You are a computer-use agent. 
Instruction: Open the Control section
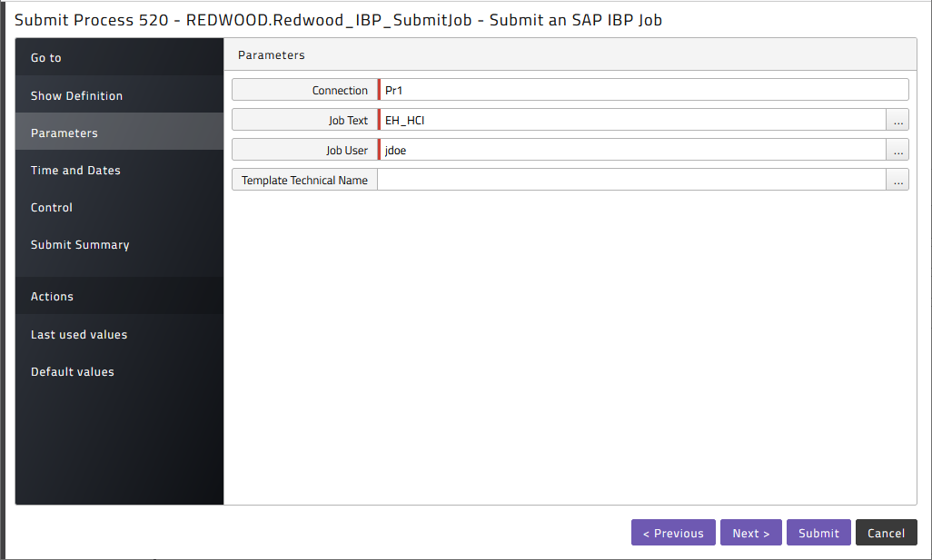point(120,207)
